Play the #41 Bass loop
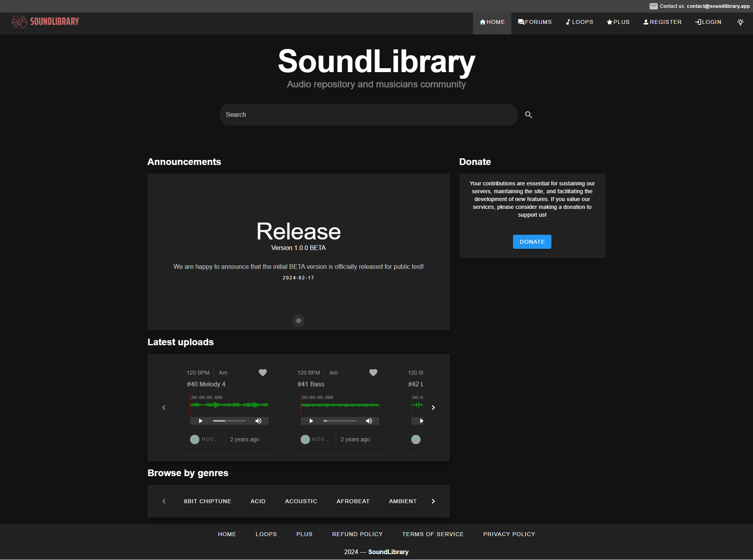 point(311,421)
